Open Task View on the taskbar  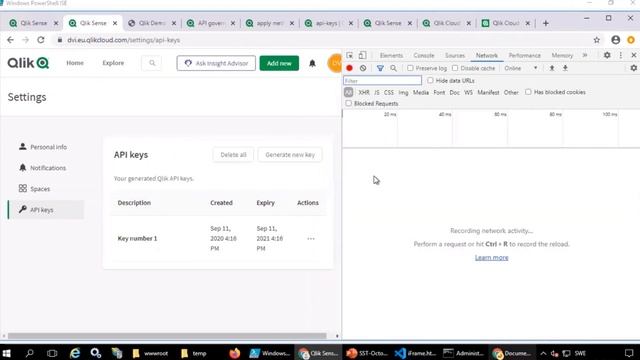pyautogui.click(x=52, y=353)
